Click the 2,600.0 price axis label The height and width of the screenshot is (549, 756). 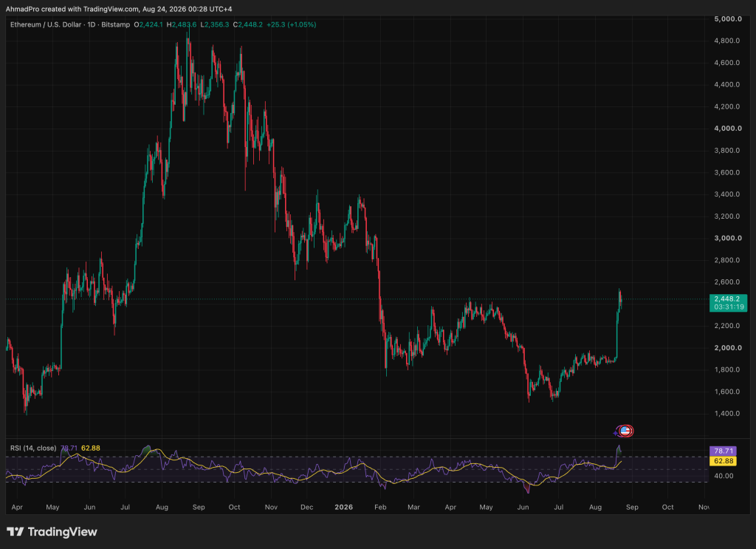click(x=727, y=282)
